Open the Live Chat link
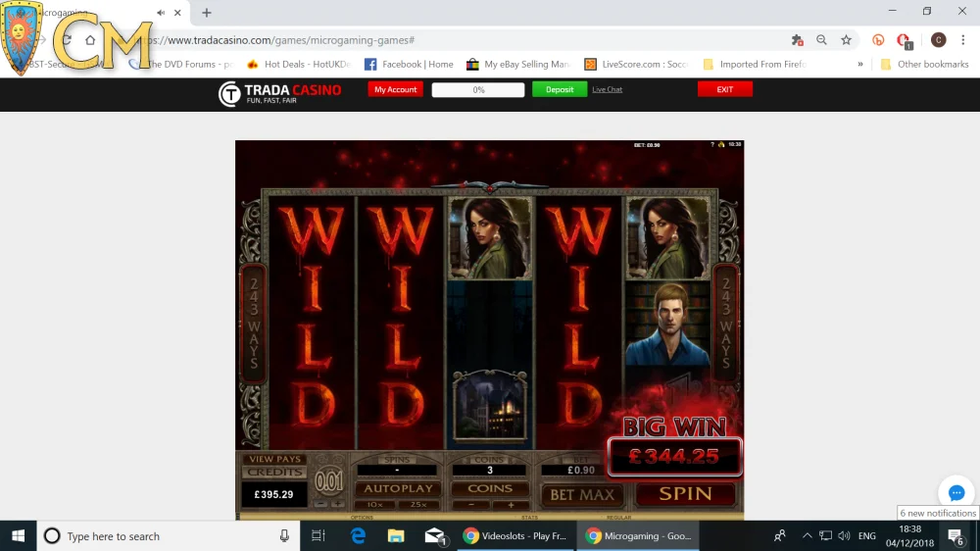Screen dimensions: 980x551 pyautogui.click(x=607, y=89)
